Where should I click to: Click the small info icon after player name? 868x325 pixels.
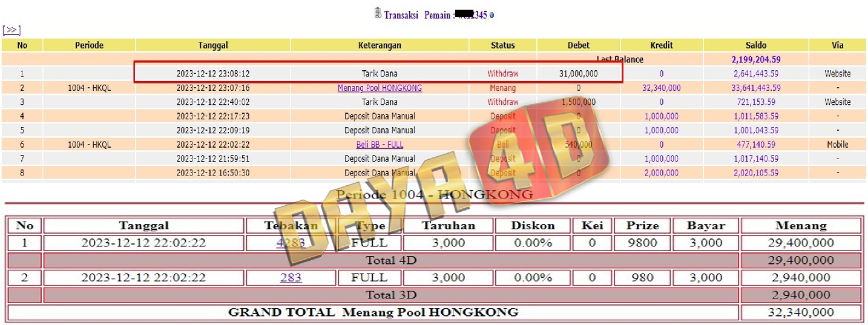pyautogui.click(x=492, y=16)
